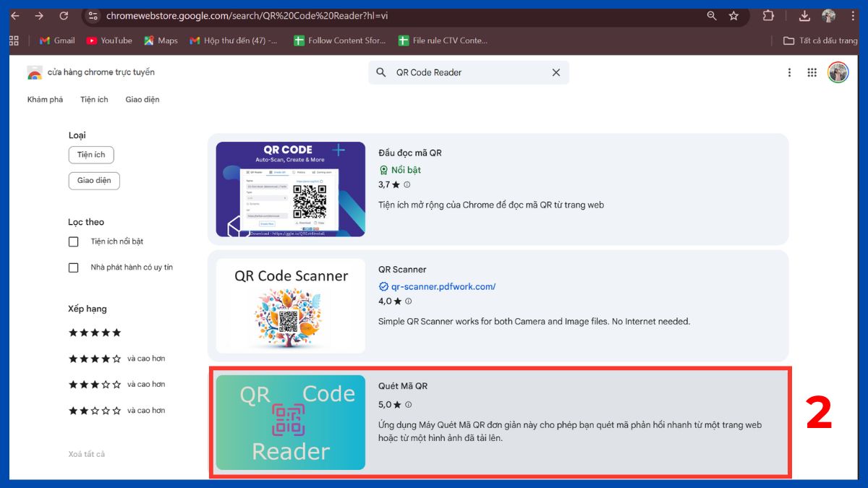This screenshot has height=488, width=868.
Task: Visit the qr-scanner.pdfwork.com link
Action: [443, 286]
